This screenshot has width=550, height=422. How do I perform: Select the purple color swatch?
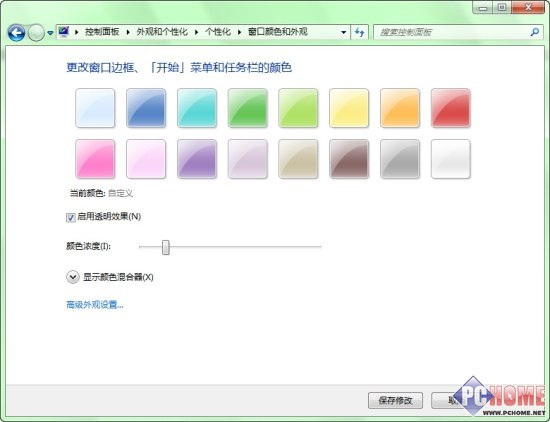click(197, 159)
